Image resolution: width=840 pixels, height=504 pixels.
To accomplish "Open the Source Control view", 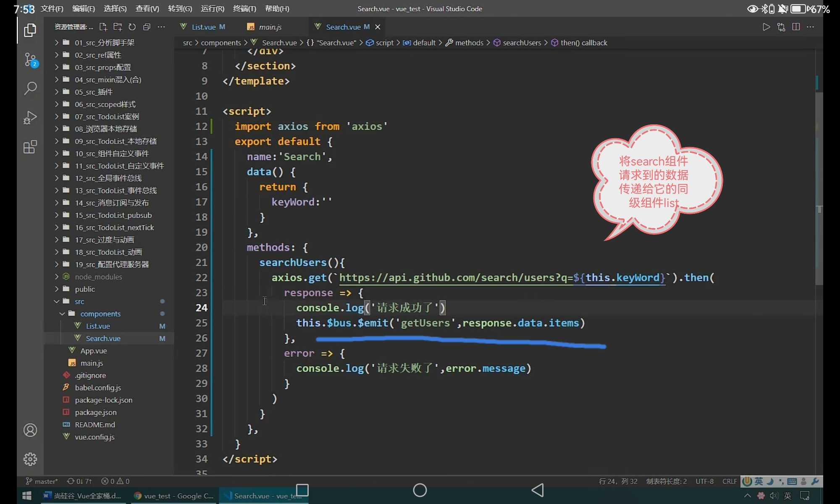I will pos(30,60).
